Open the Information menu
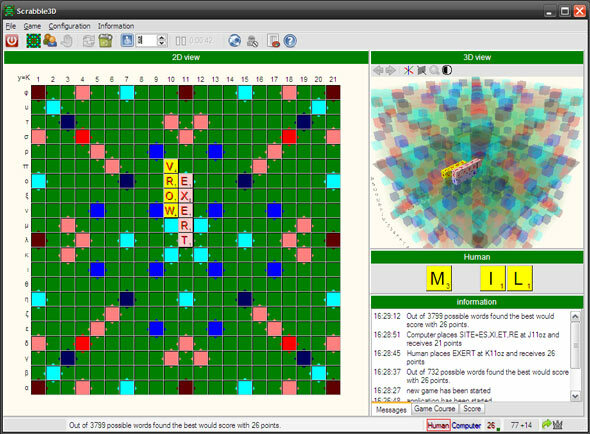The height and width of the screenshot is (434, 590). 116,26
